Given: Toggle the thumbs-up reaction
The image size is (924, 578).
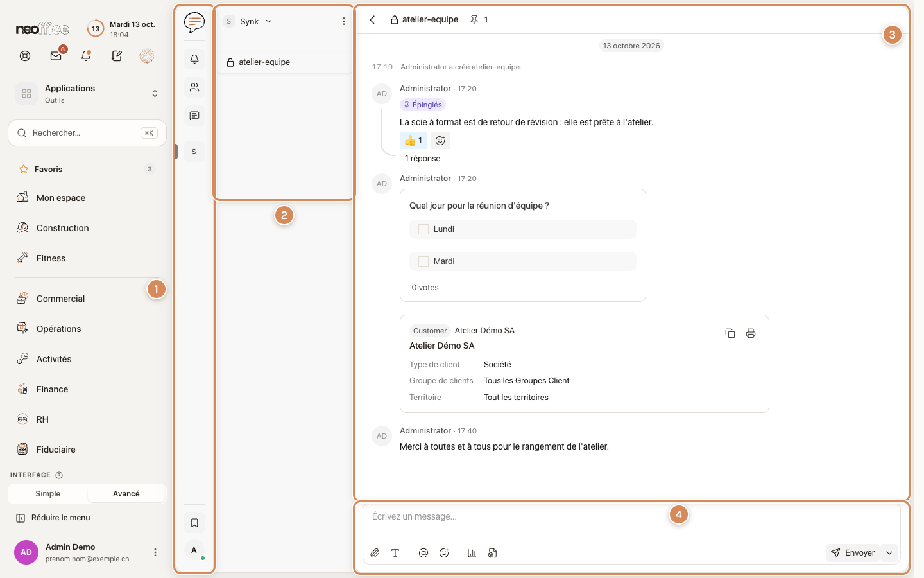Looking at the screenshot, I should (413, 141).
